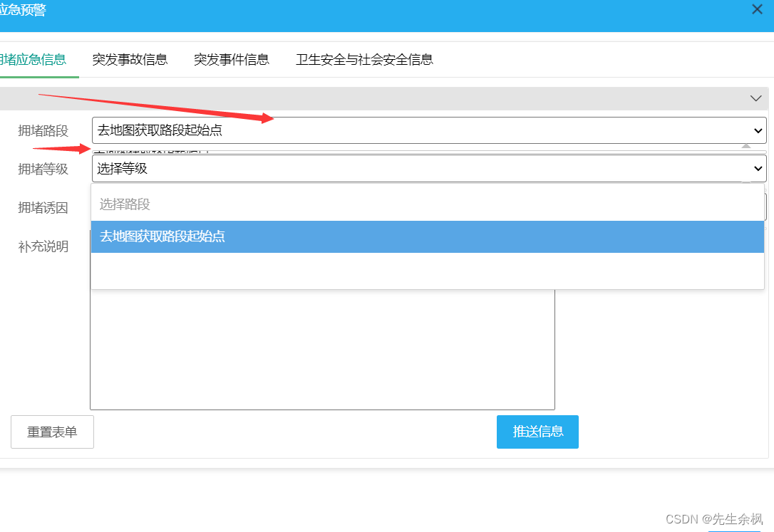
Task: Click the dropdown arrow on the 拥堵路段 field
Action: coord(757,130)
